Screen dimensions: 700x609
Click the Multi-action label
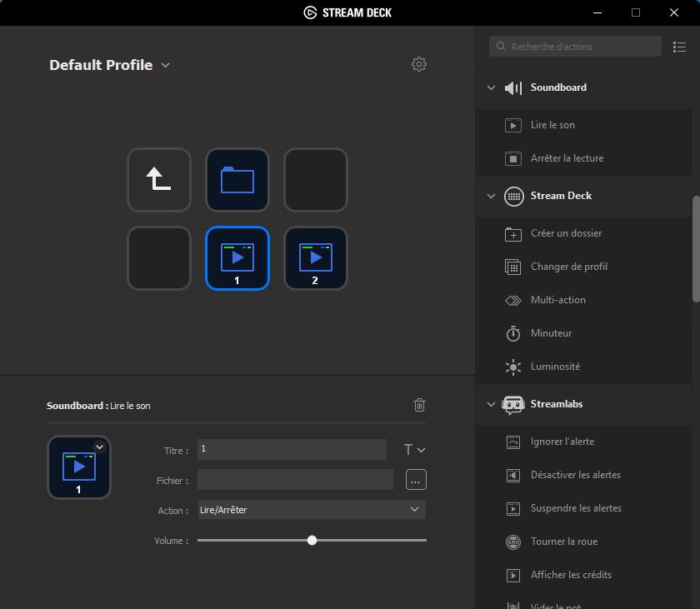(x=558, y=300)
